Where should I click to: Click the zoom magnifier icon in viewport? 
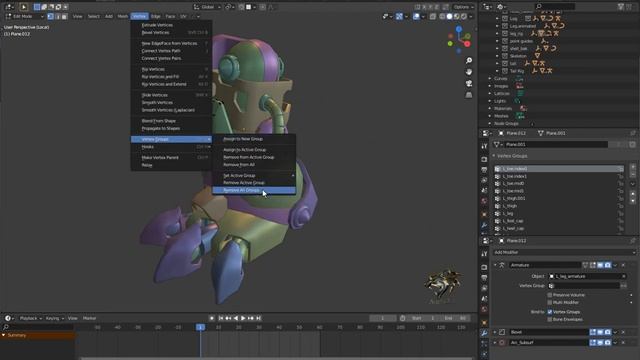coord(469,60)
